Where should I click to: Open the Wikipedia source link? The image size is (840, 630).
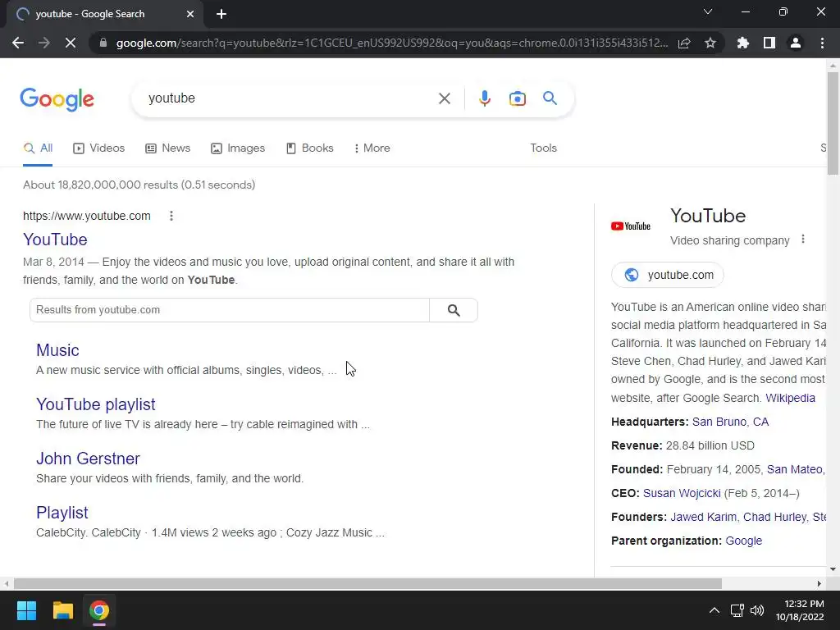click(x=790, y=398)
